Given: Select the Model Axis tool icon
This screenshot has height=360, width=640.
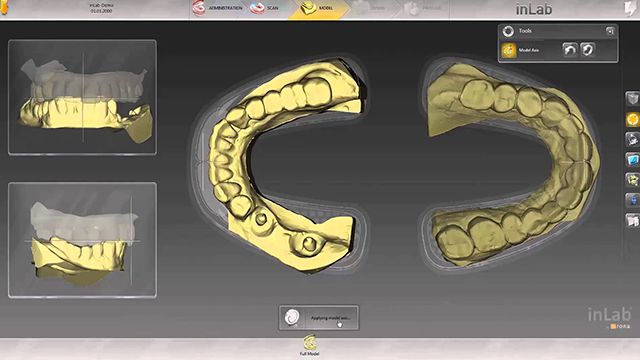Looking at the screenshot, I should (509, 50).
